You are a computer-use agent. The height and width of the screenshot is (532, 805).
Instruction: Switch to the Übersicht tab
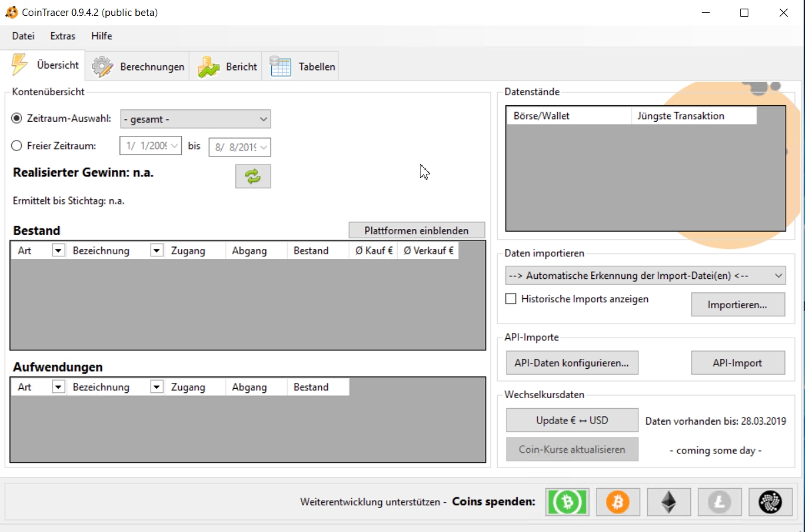pos(44,65)
